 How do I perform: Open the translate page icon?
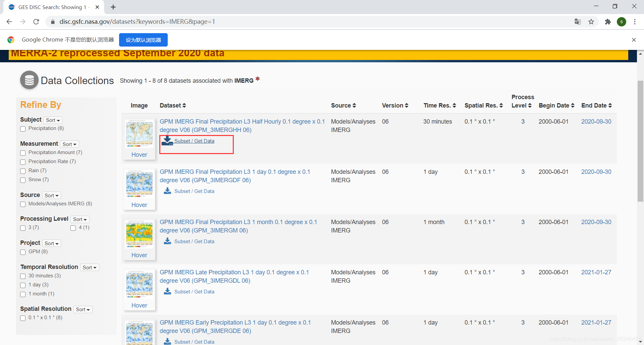click(578, 22)
